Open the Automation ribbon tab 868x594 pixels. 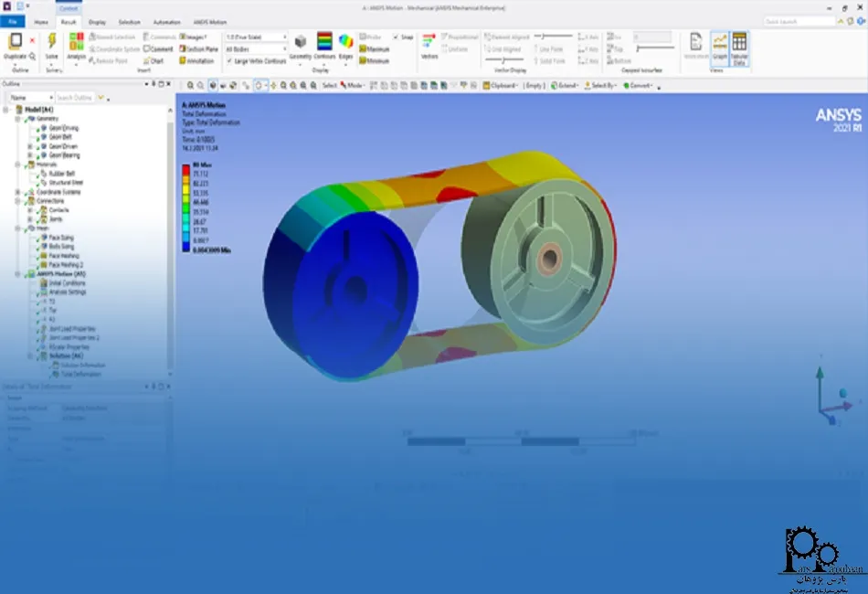click(166, 21)
